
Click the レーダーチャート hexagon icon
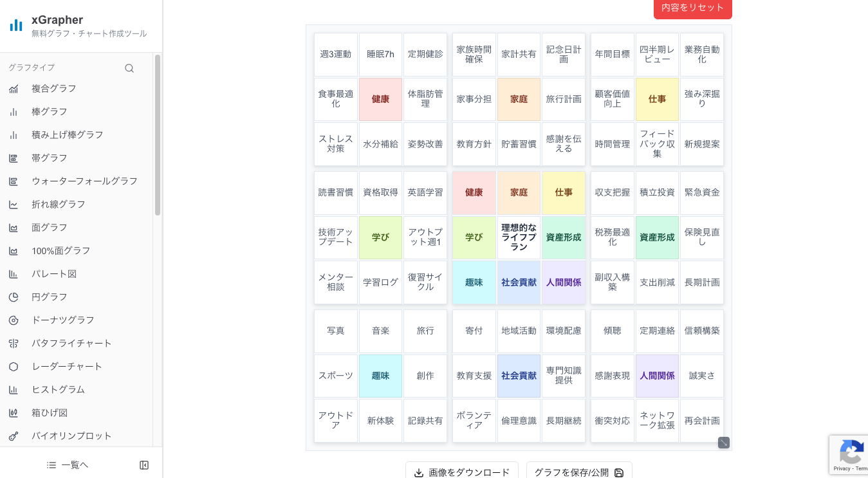[x=14, y=367]
